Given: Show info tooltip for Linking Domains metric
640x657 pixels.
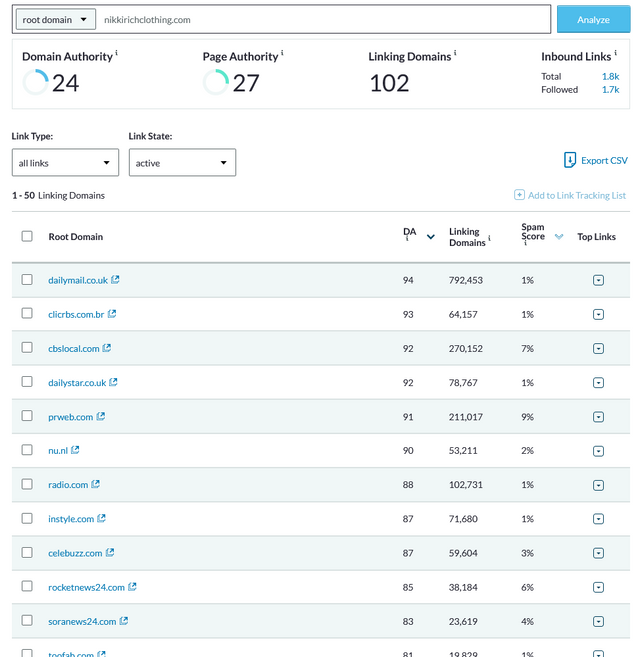Looking at the screenshot, I should point(455,53).
